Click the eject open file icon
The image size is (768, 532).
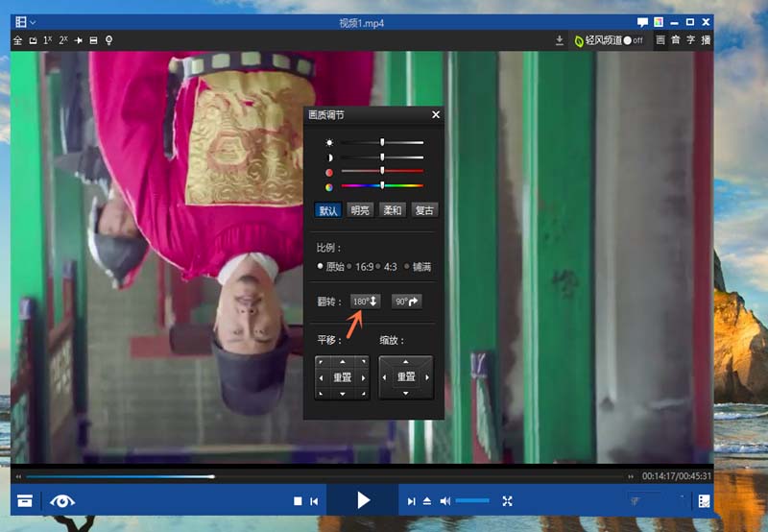point(427,500)
